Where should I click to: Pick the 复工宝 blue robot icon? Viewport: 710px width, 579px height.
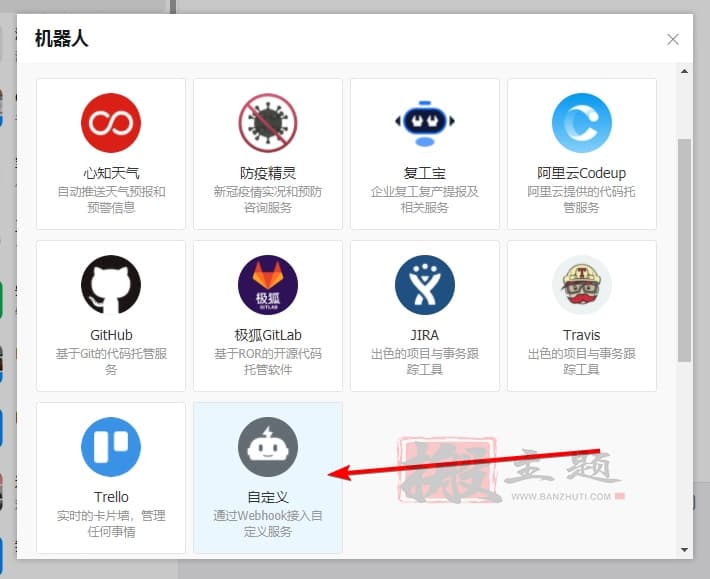pyautogui.click(x=425, y=123)
